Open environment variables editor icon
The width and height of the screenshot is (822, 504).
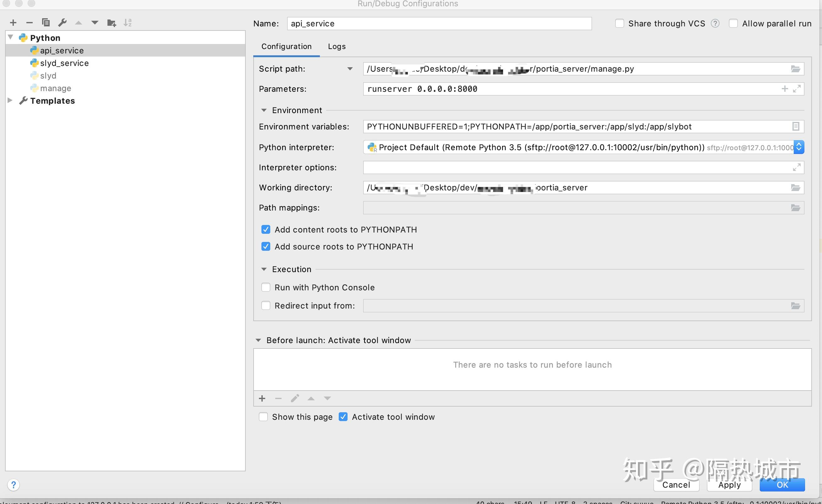795,127
